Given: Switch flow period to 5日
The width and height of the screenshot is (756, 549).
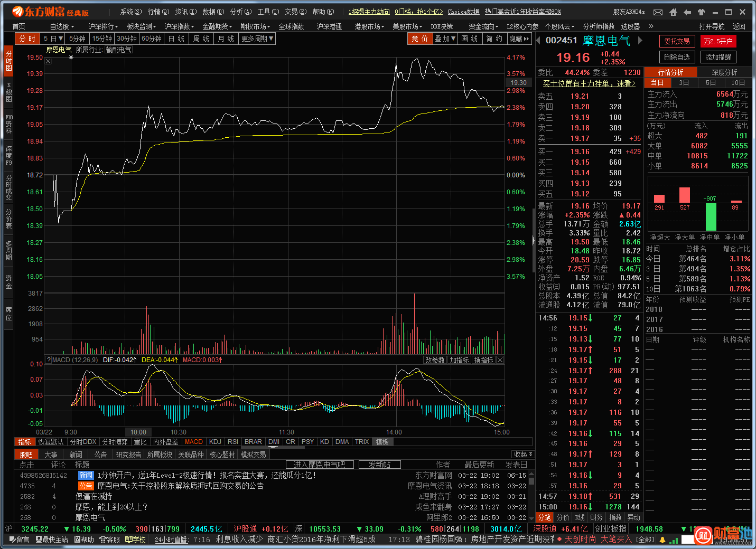Looking at the screenshot, I should (711, 83).
